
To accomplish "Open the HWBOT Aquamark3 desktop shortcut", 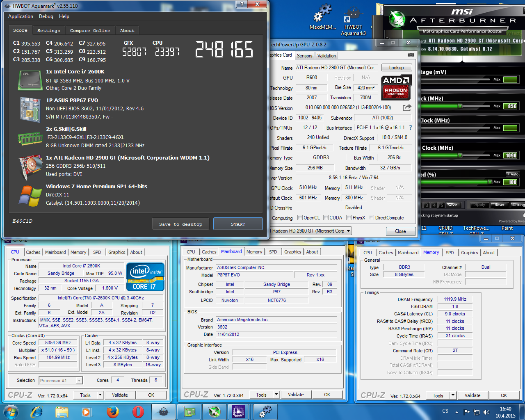I will coord(353,21).
